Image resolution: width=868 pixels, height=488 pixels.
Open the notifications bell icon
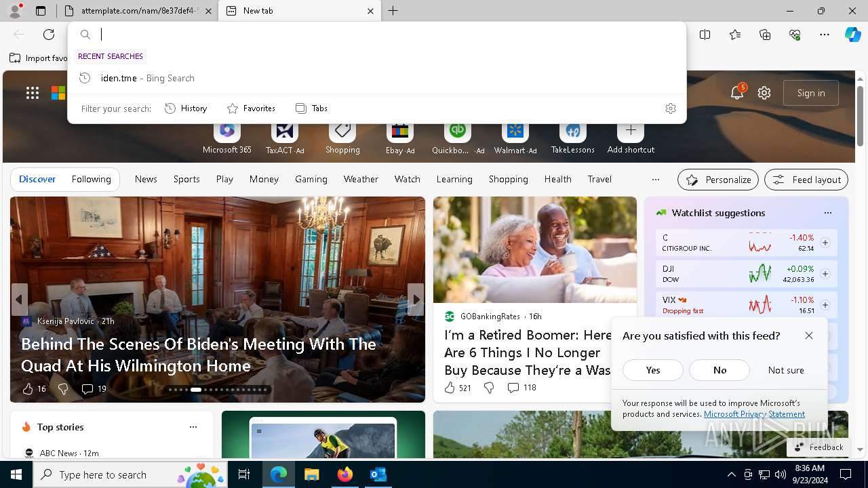click(x=737, y=93)
